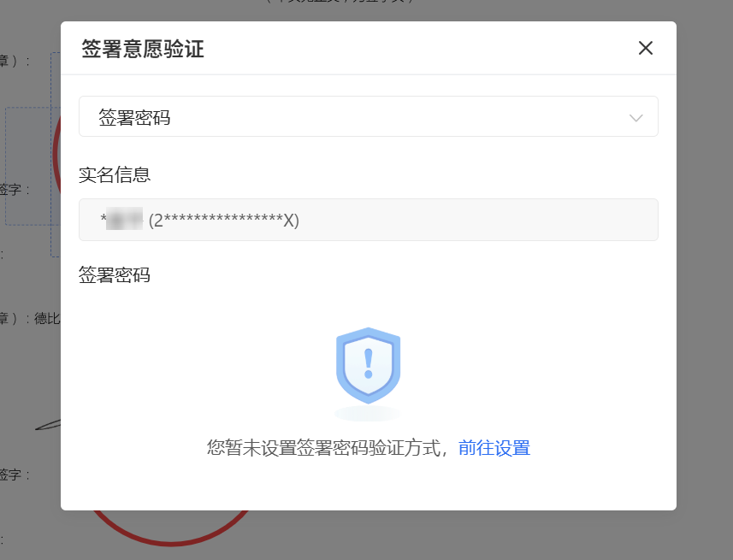Click the blurred name in 实名信息 field
733x560 pixels.
pyautogui.click(x=124, y=219)
